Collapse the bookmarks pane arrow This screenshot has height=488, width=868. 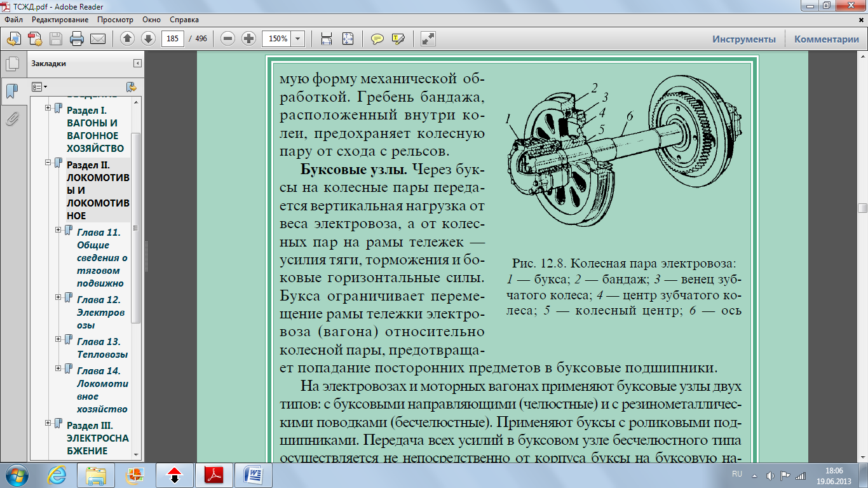pos(137,64)
